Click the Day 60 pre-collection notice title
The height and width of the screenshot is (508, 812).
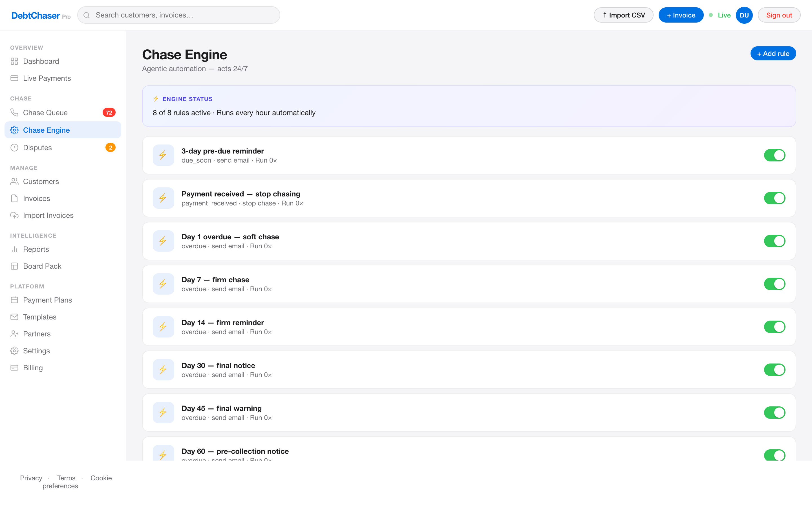point(235,451)
